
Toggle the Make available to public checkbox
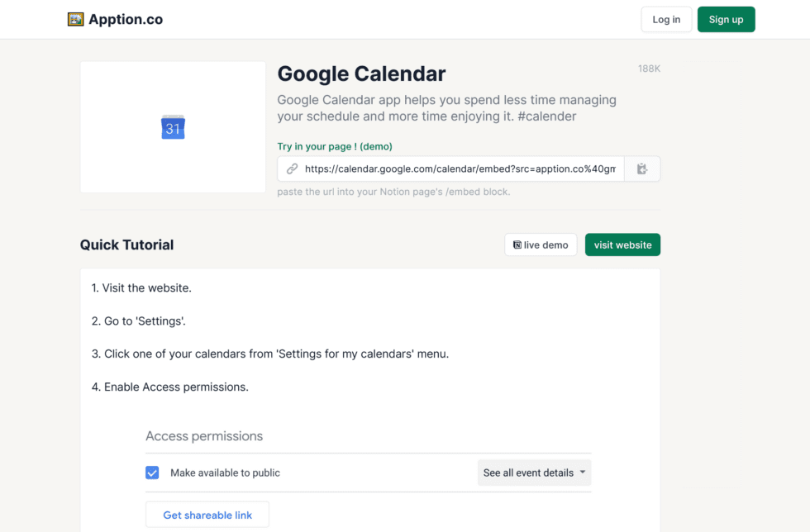(x=152, y=473)
